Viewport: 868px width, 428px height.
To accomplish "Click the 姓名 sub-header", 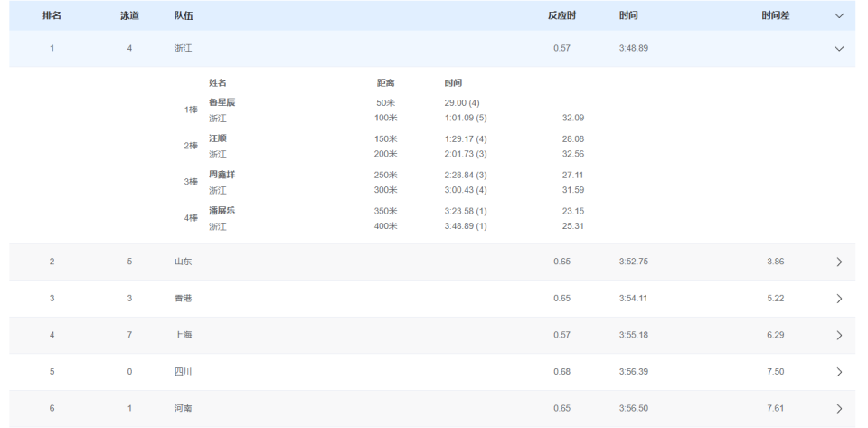I will coord(218,83).
